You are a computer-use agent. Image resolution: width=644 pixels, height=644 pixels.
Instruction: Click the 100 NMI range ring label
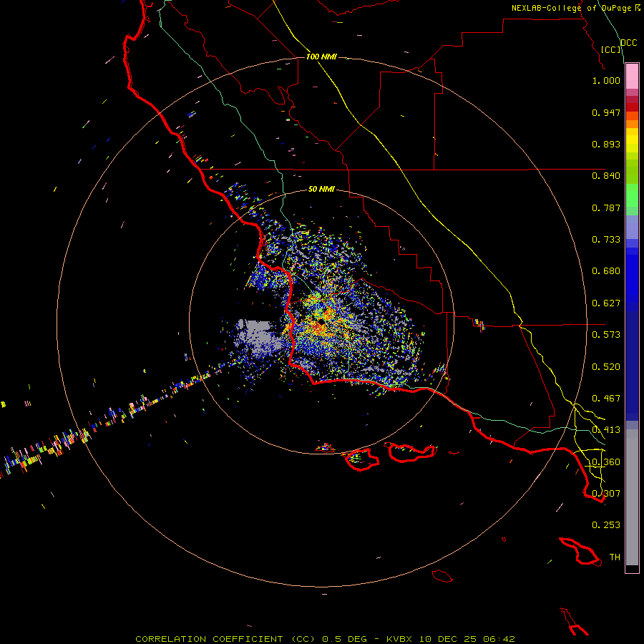[x=321, y=57]
